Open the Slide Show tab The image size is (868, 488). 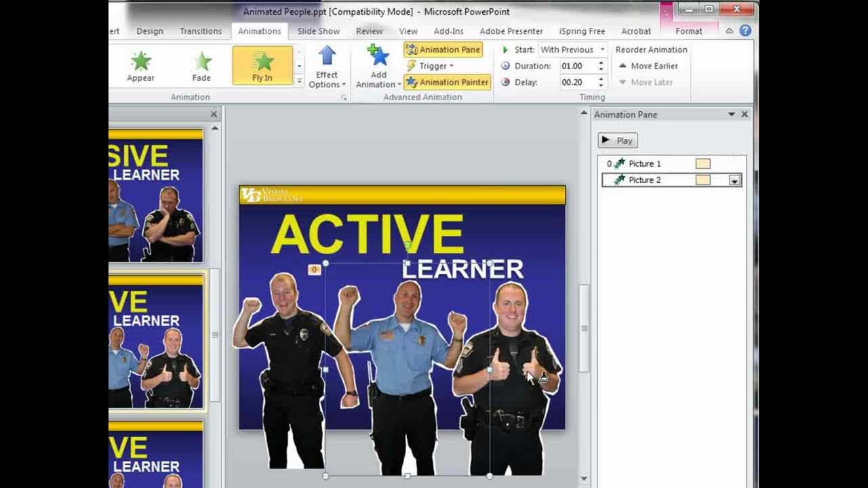[x=318, y=31]
